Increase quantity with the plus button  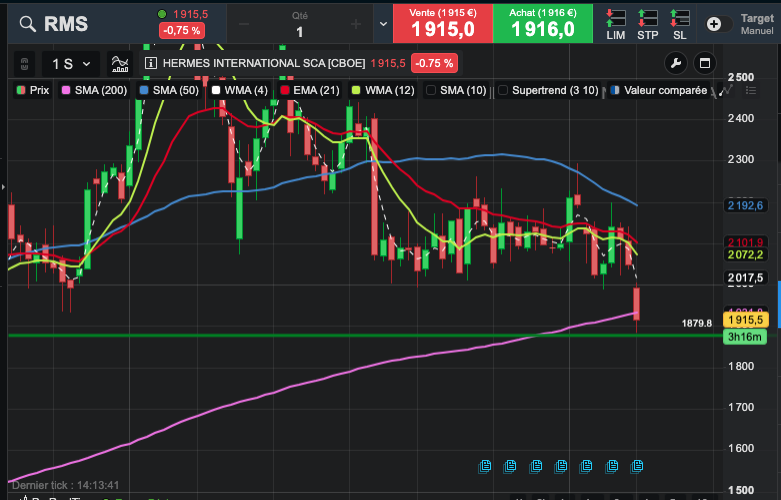pos(356,24)
